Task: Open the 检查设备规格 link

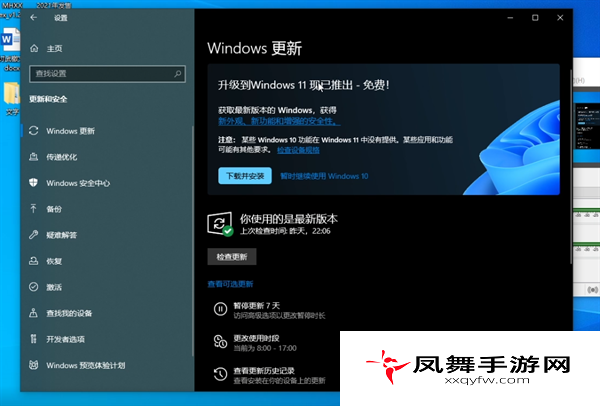Action: pyautogui.click(x=298, y=150)
